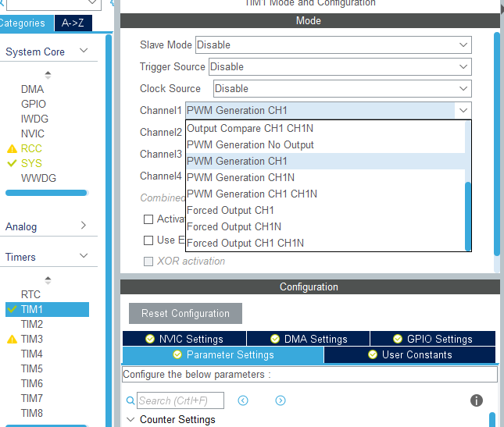Collapse the Counter Settings section
This screenshot has height=427, width=504.
[x=130, y=419]
